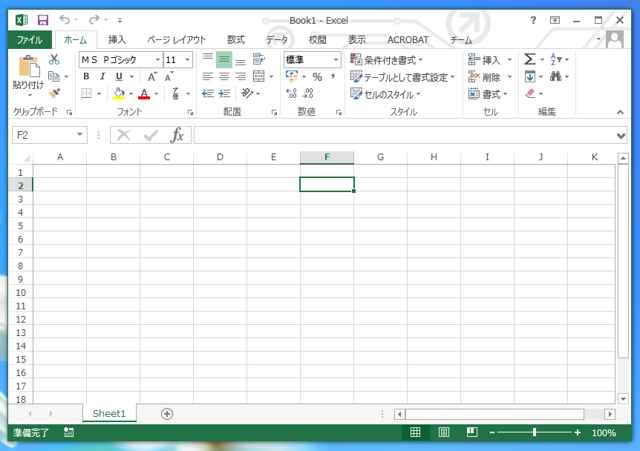Click the percent style icon

pyautogui.click(x=317, y=77)
